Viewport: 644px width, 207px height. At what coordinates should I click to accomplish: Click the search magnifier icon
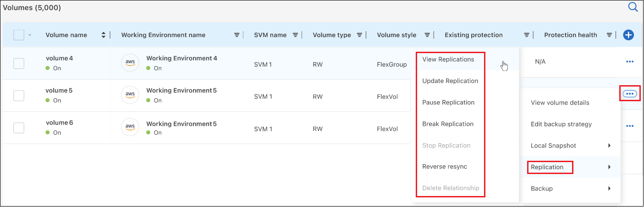[x=633, y=7]
